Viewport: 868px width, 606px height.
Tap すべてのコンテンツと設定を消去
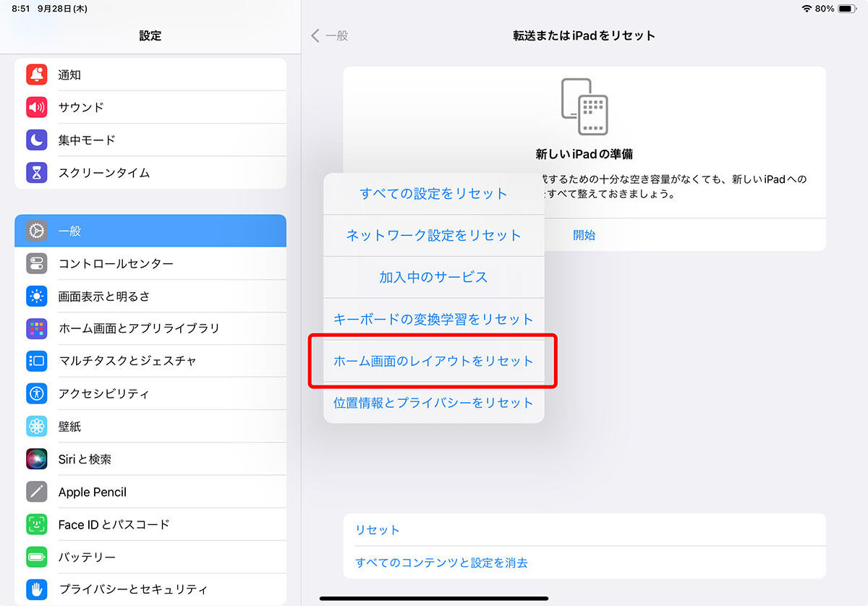click(x=584, y=563)
